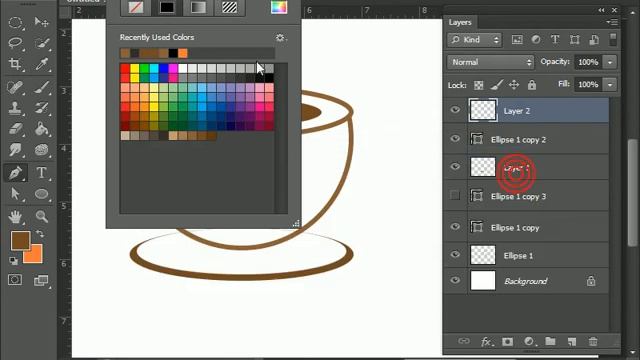
Task: Toggle layer filtering on or off
Action: click(613, 39)
